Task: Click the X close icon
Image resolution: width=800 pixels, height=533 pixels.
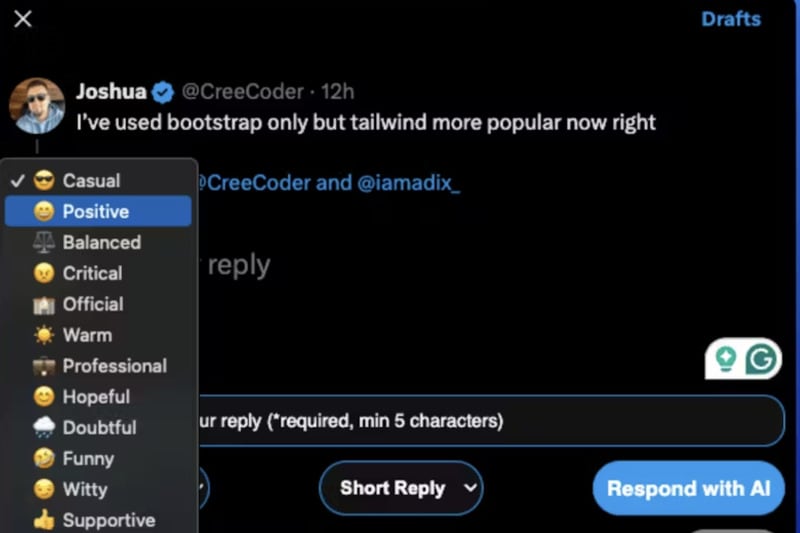Action: pyautogui.click(x=23, y=19)
